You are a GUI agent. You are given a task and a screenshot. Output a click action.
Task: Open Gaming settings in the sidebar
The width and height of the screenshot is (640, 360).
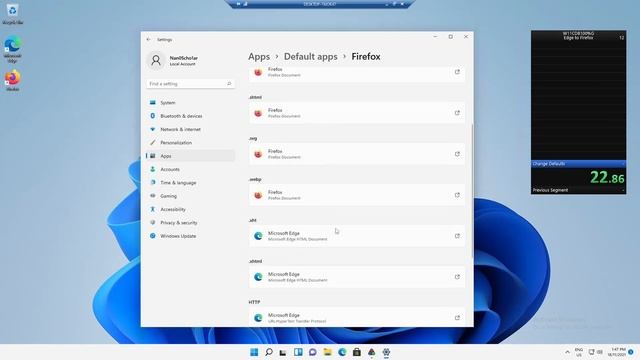click(190, 196)
